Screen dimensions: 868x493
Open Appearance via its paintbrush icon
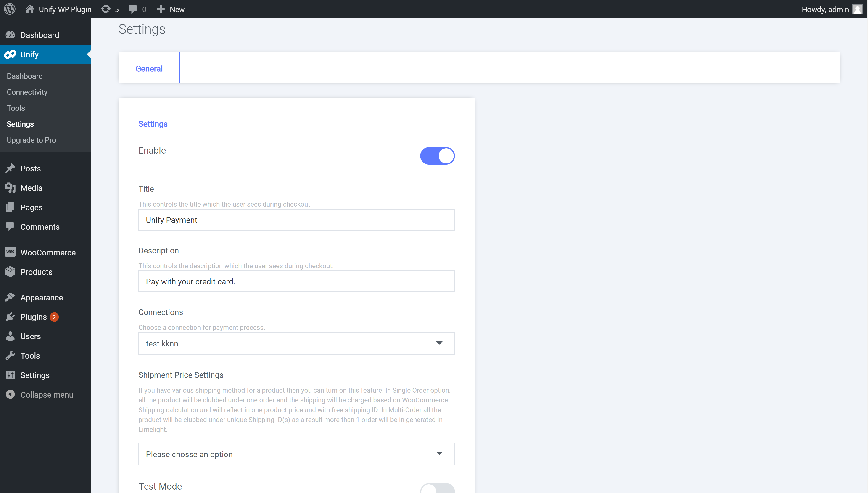pyautogui.click(x=10, y=297)
